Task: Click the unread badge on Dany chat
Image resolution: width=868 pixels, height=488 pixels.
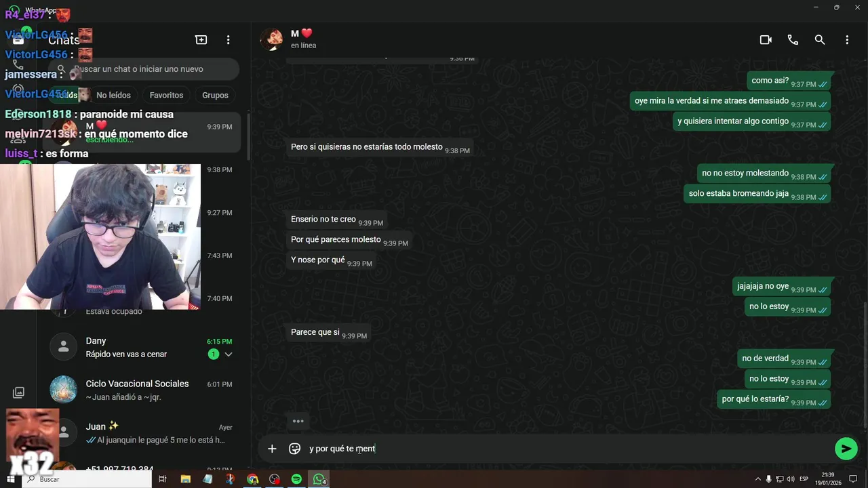Action: 214,354
